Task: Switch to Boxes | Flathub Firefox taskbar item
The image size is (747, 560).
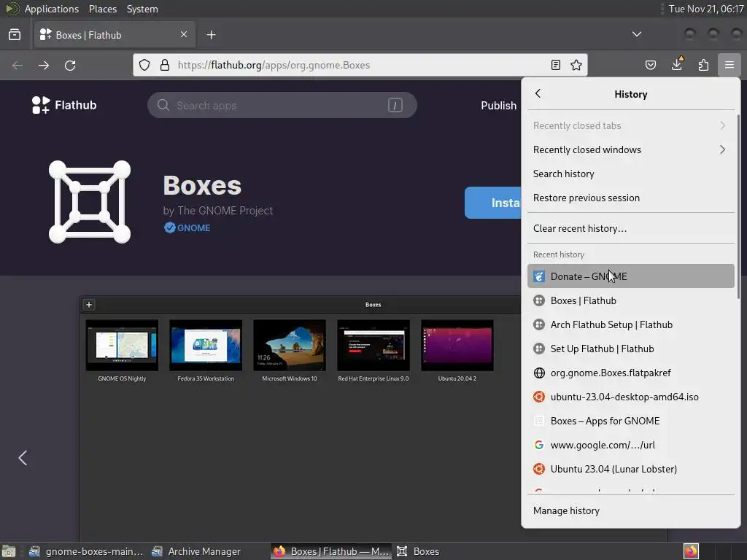Action: pos(331,551)
